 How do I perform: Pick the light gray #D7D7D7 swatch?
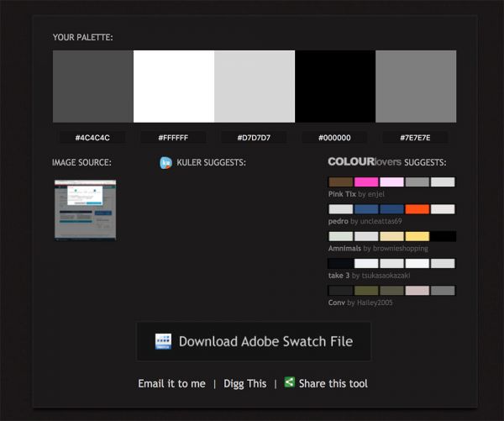click(x=254, y=87)
